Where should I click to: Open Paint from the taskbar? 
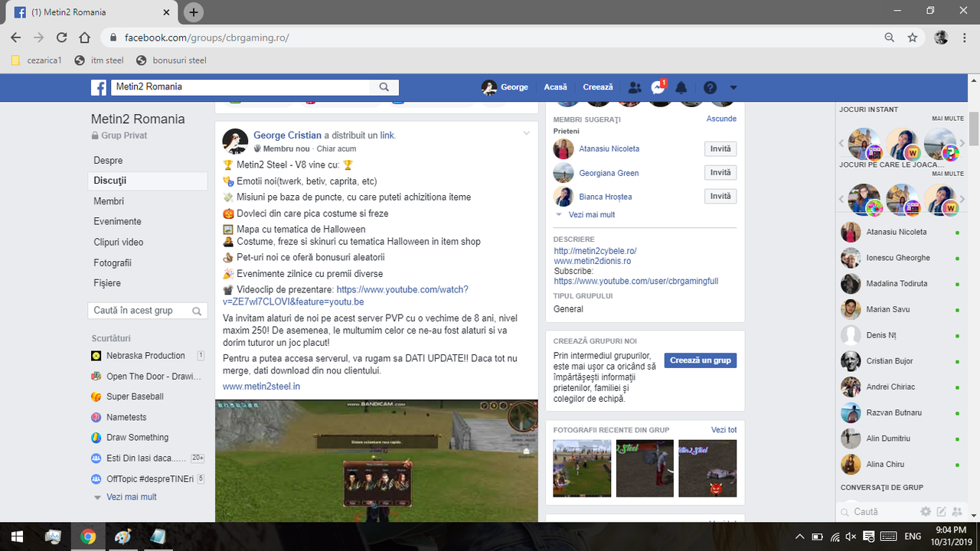pyautogui.click(x=122, y=536)
